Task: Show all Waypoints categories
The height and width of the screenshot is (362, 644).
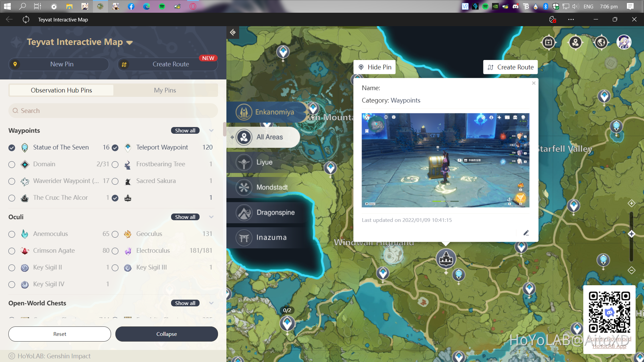Action: (185, 130)
